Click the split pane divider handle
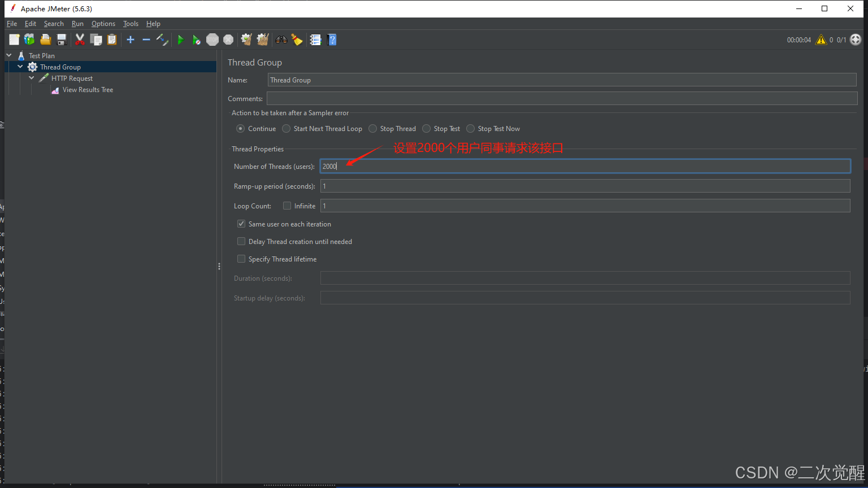The height and width of the screenshot is (488, 868). pyautogui.click(x=219, y=266)
